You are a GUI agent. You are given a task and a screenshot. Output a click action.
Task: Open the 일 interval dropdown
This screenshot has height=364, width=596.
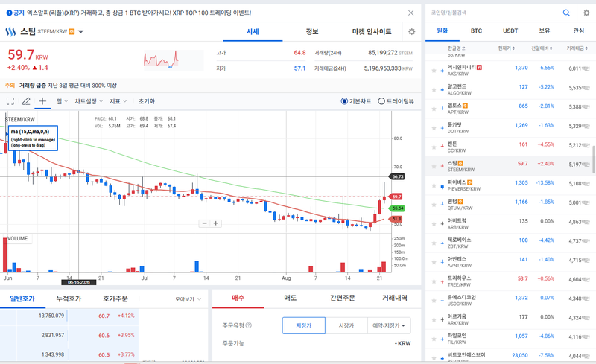(x=62, y=101)
